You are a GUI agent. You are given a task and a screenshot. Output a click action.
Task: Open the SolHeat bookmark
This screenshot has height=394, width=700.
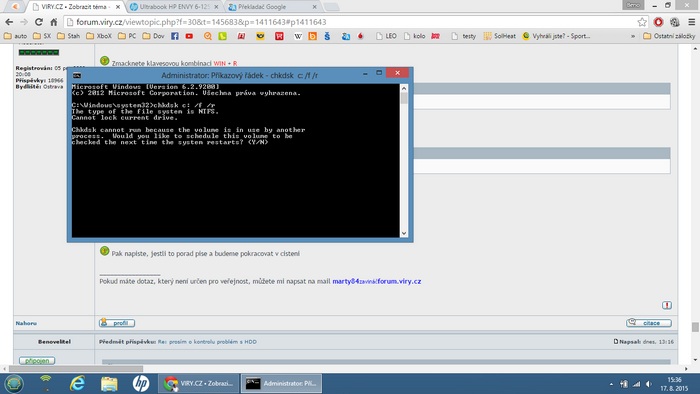[500, 36]
